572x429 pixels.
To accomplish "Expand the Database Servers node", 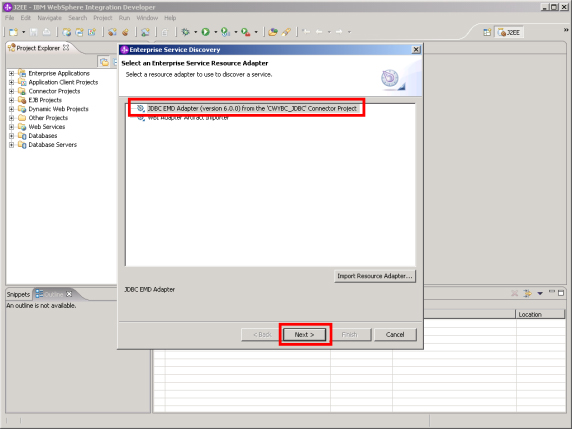I will (x=11, y=145).
